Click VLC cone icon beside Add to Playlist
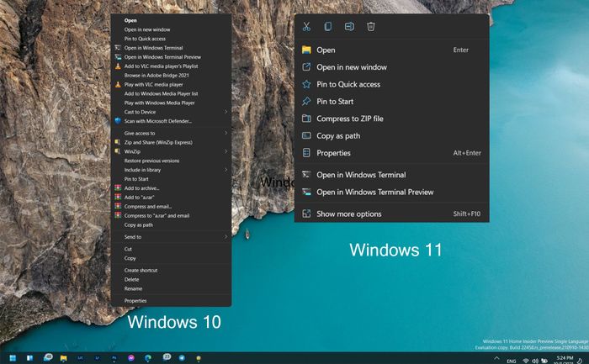 click(118, 66)
